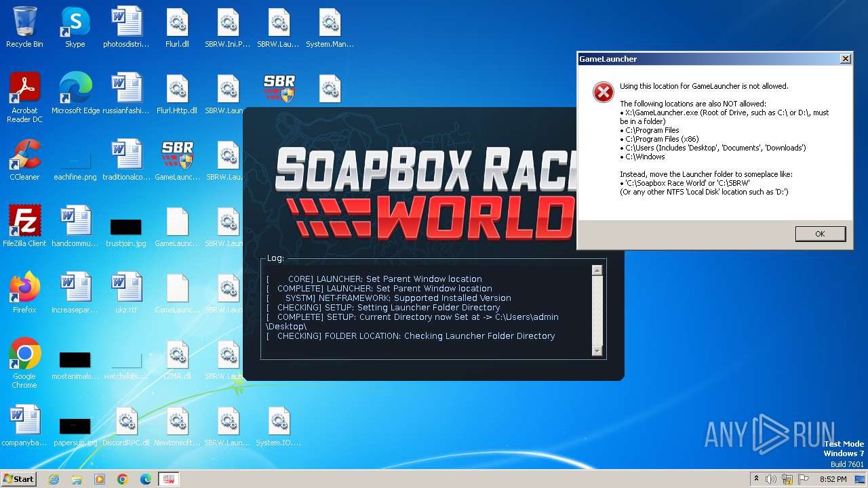Select the ukz.rtf document icon
This screenshot has height=488, width=868.
pos(126,293)
